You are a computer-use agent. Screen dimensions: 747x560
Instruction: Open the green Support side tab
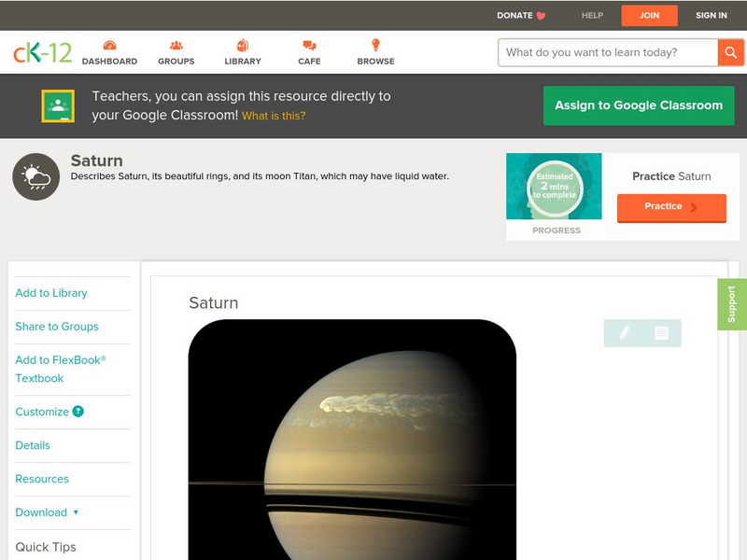732,304
